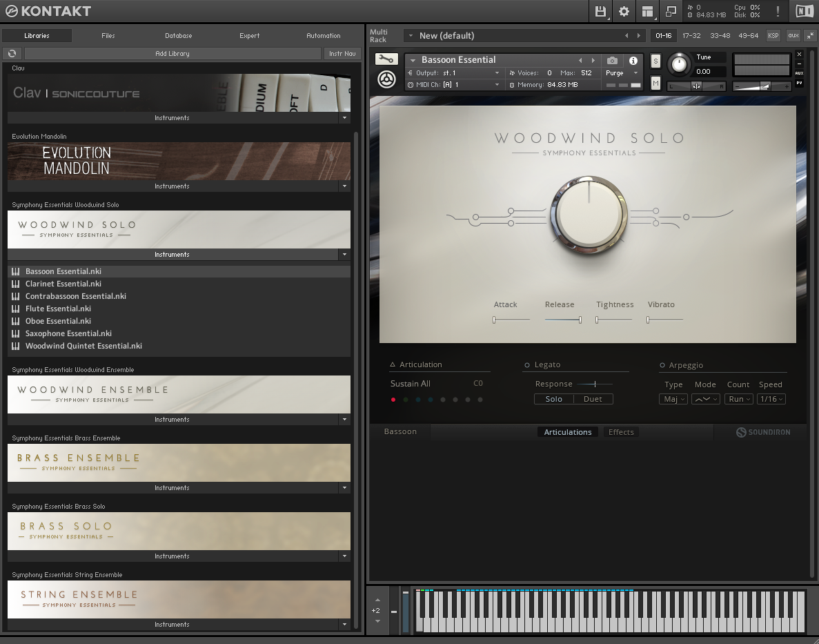Adjust the Legato Response slider
The image size is (819, 644).
coord(595,384)
